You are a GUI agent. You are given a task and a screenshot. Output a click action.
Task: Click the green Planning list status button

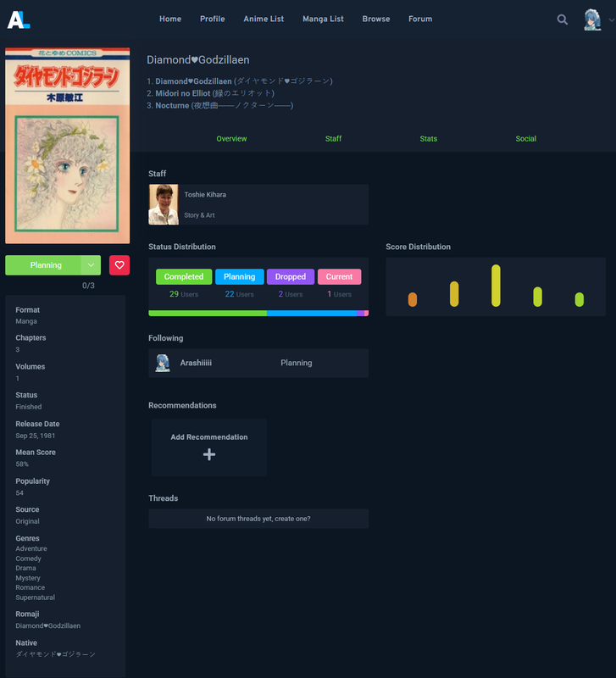tap(43, 265)
